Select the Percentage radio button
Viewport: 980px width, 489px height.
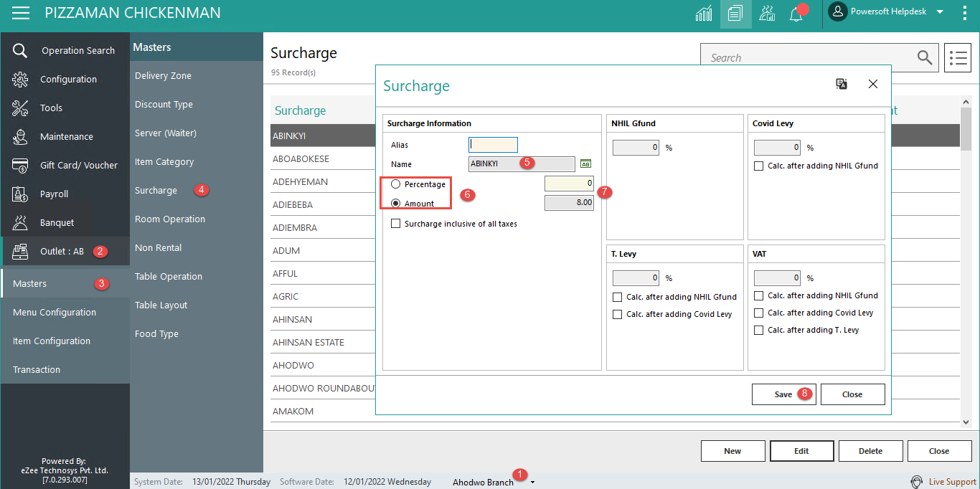[395, 183]
